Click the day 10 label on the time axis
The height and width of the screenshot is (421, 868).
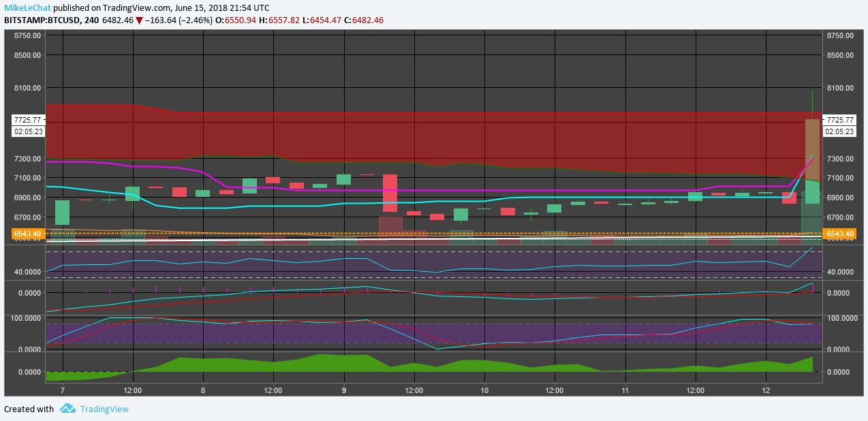[x=484, y=391]
